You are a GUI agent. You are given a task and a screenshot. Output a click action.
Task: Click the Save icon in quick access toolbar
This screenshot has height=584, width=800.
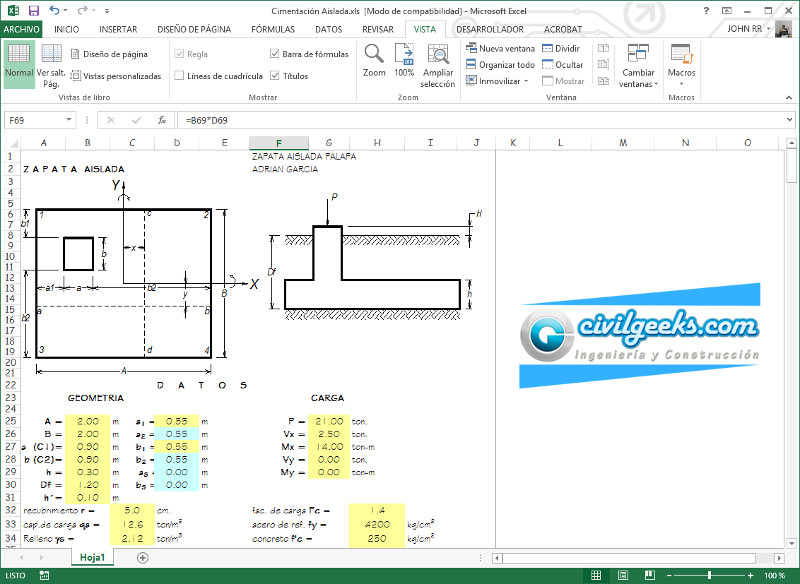coord(33,10)
